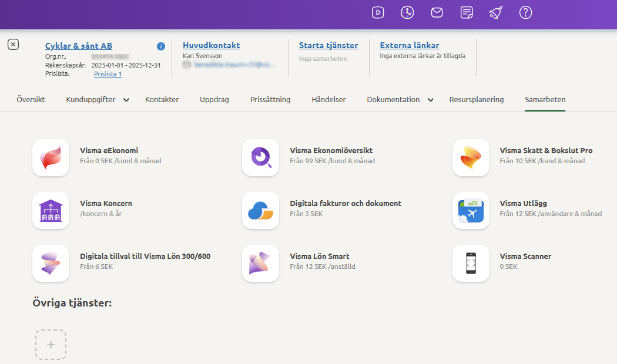Open the Visma Scanner phone icon
The height and width of the screenshot is (364, 617).
click(x=471, y=264)
